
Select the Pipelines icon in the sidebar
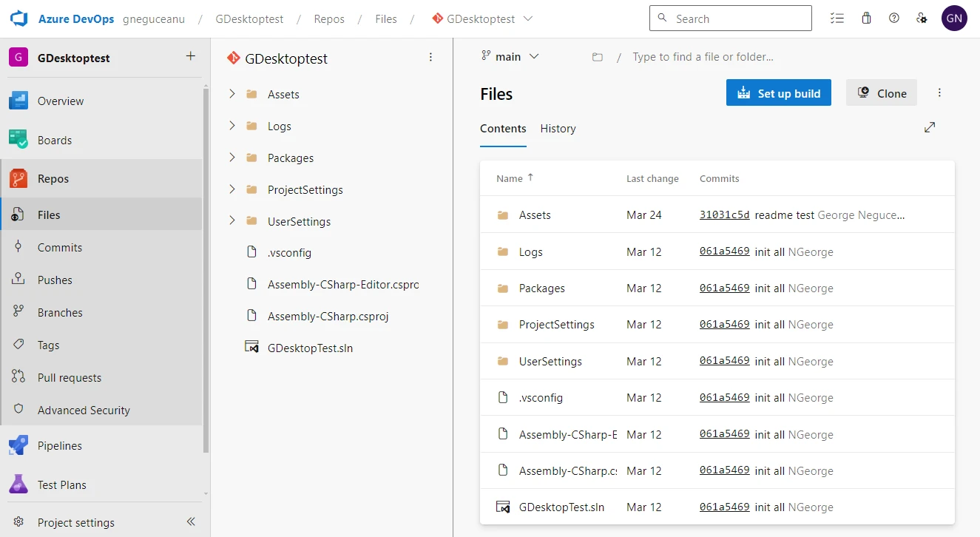click(x=18, y=445)
